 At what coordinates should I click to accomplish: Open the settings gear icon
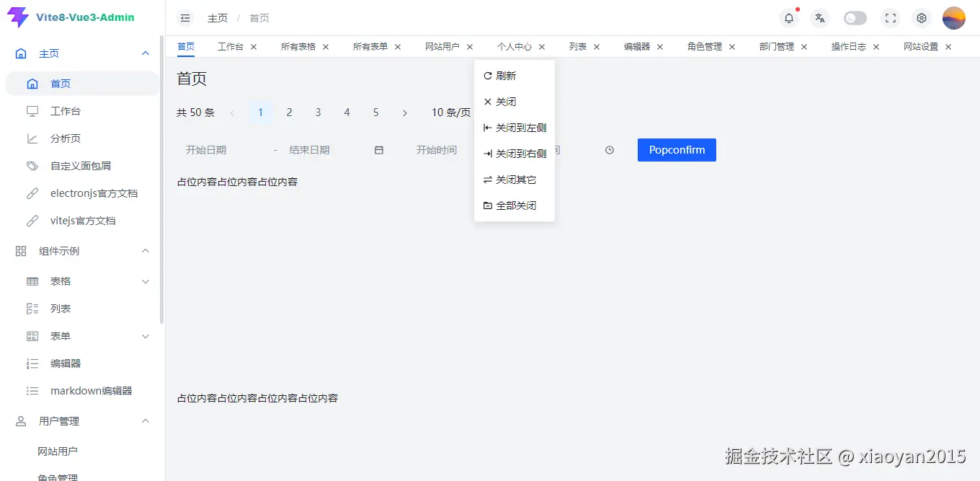pyautogui.click(x=921, y=18)
